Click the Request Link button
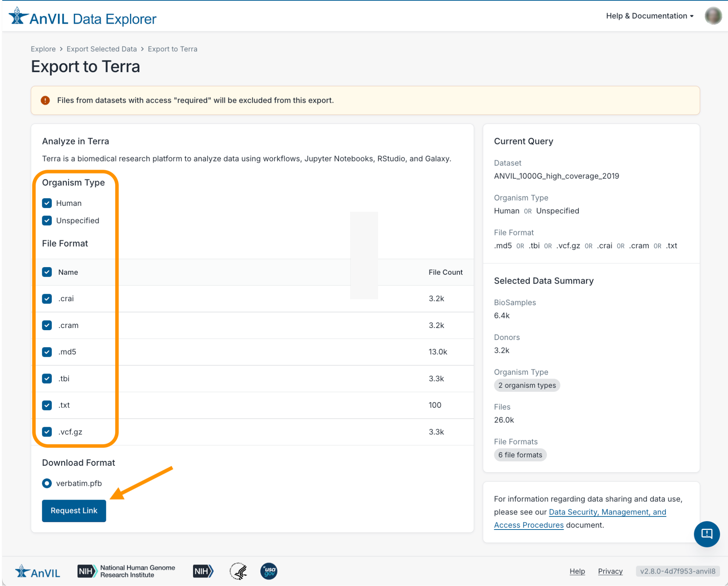 coord(74,511)
